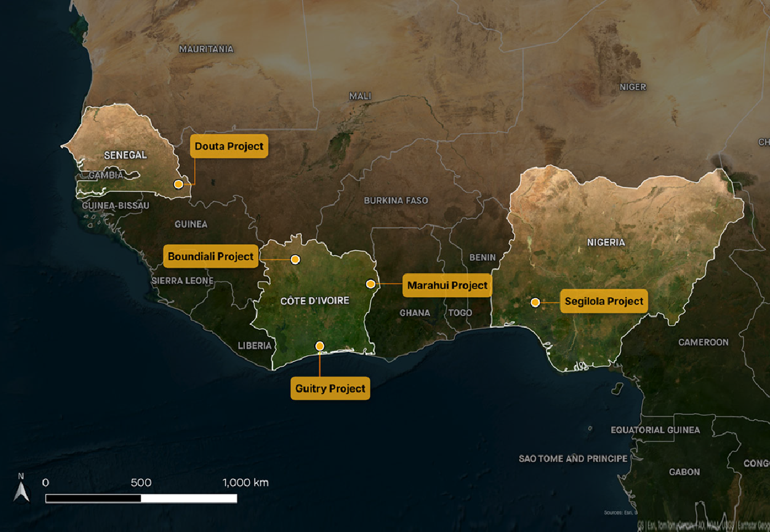
Task: Select the NIGERIA country label
Action: click(x=606, y=242)
